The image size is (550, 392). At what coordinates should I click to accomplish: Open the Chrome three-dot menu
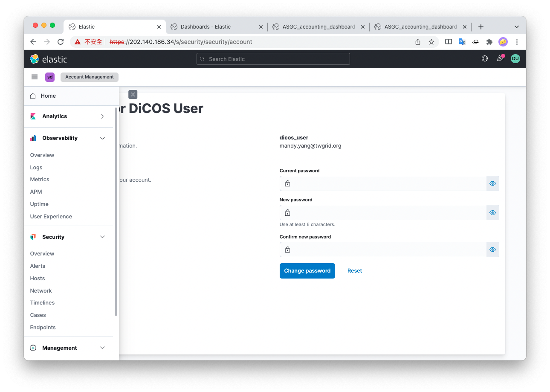pyautogui.click(x=517, y=42)
